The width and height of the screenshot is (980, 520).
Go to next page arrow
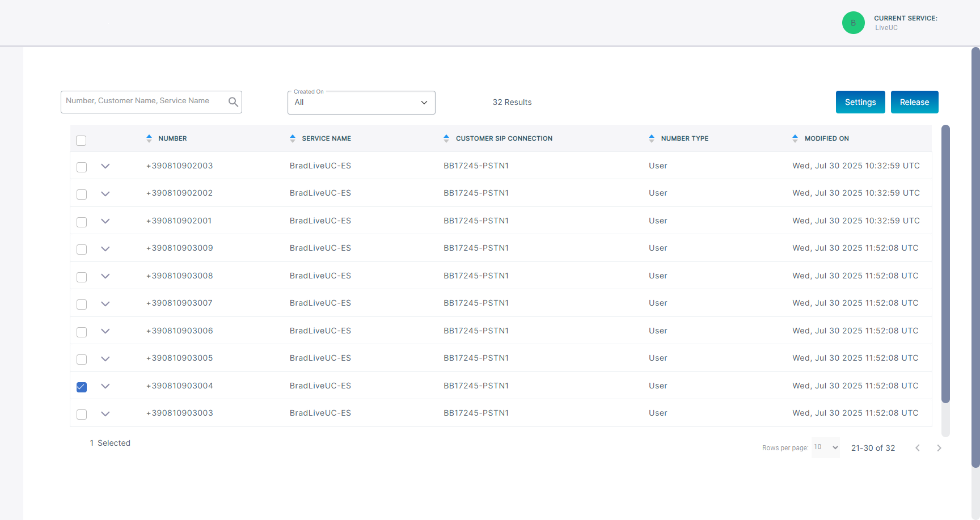(x=939, y=448)
